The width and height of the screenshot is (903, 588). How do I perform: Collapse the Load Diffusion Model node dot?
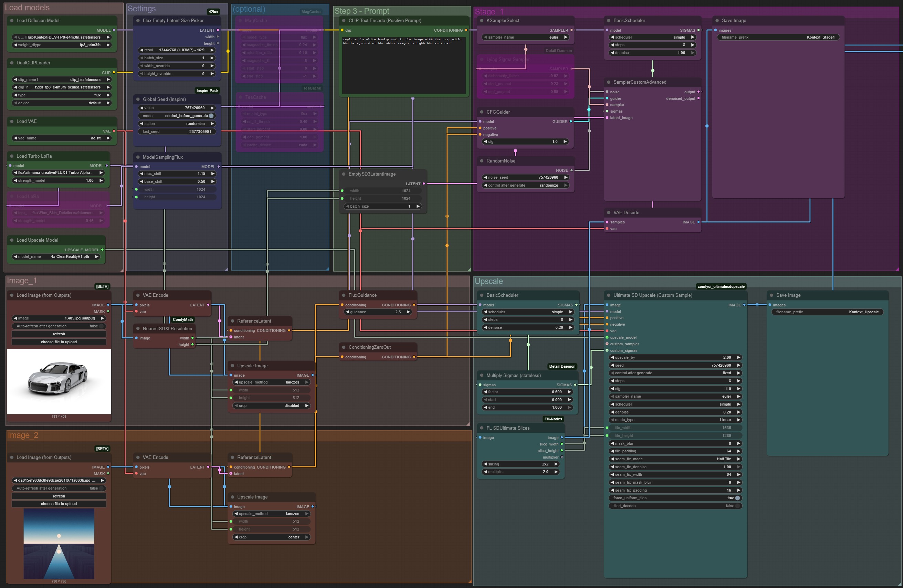[12, 21]
